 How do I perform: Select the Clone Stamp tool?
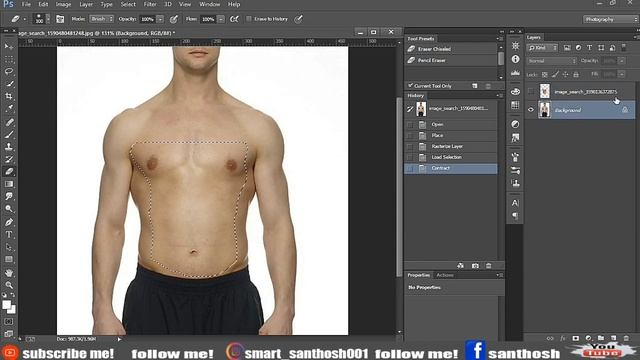[x=9, y=147]
